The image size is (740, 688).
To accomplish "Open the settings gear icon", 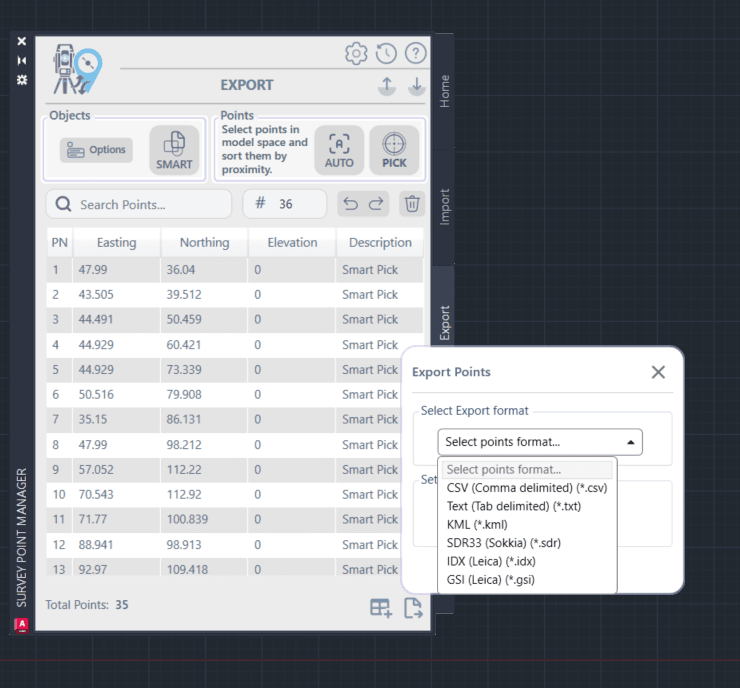I will [356, 54].
